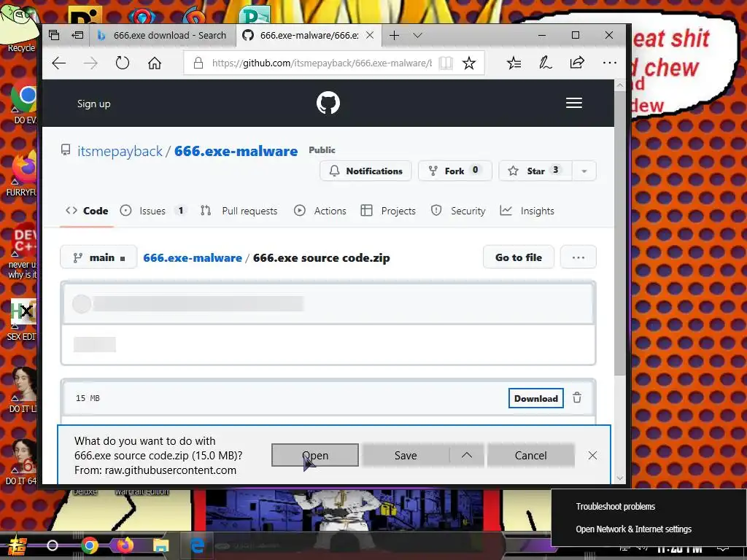This screenshot has width=747, height=560.
Task: Open itsmepayback user profile link
Action: 120,151
